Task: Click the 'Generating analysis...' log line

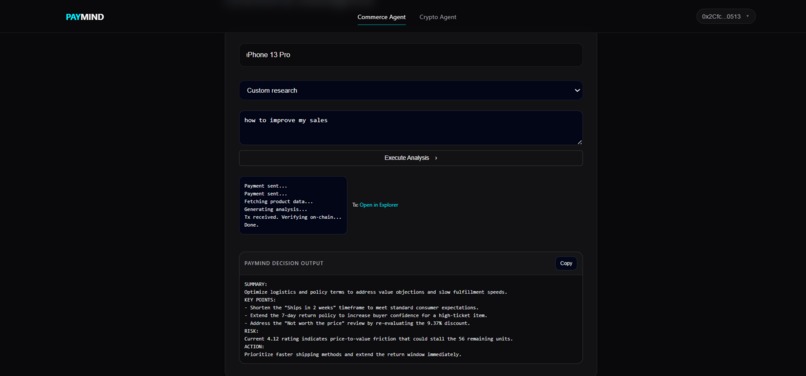Action: 276,209
